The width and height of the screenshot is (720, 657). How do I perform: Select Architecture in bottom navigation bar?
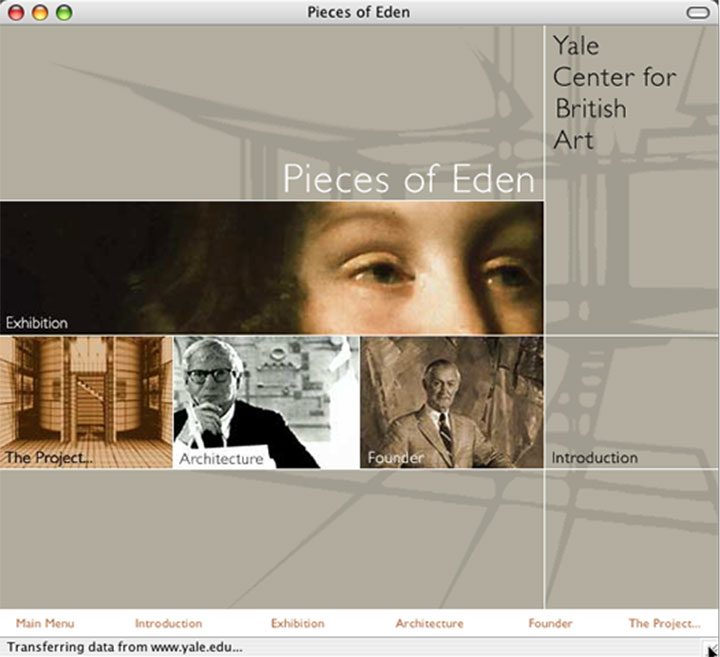click(429, 623)
